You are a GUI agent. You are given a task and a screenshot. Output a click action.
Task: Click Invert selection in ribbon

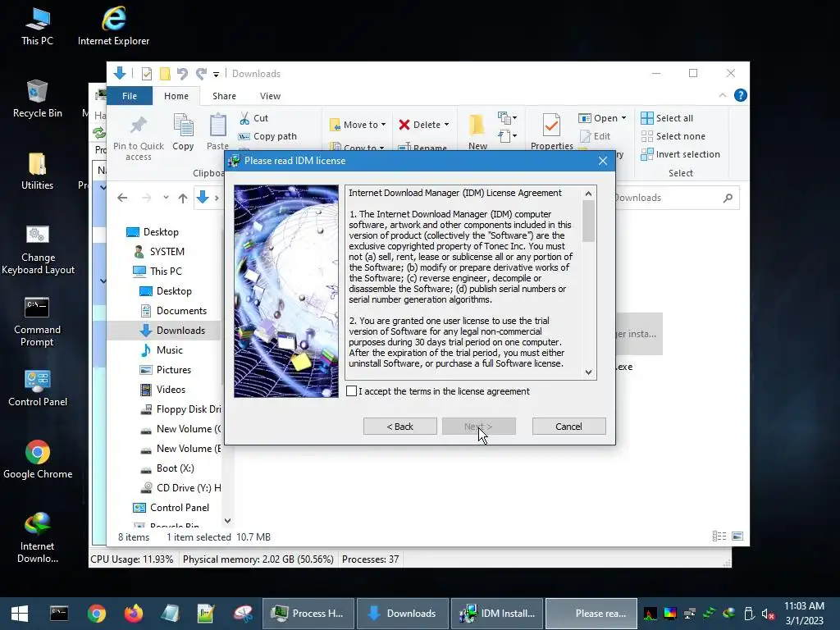tap(680, 154)
